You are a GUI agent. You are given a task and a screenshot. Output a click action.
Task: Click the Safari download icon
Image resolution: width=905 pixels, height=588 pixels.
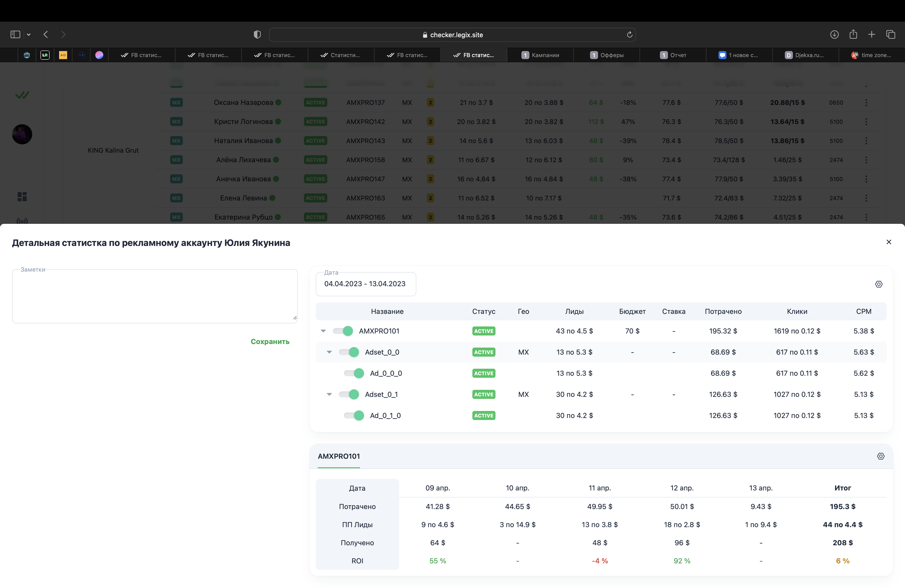pos(834,35)
